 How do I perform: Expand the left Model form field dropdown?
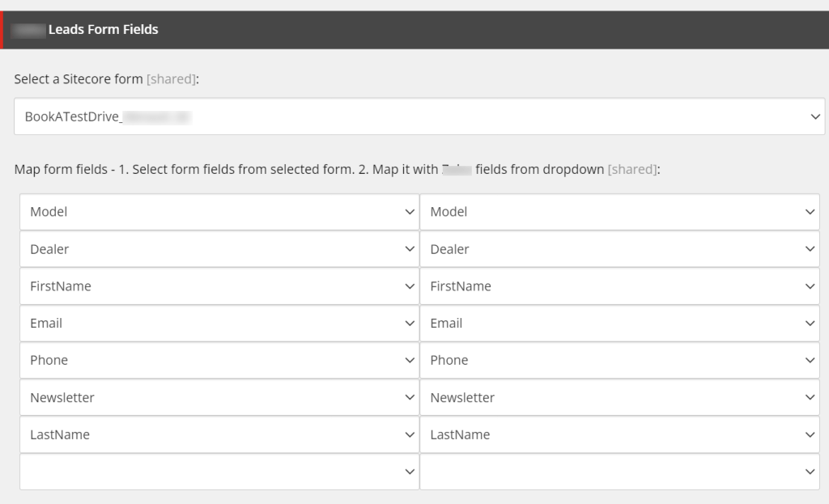pyautogui.click(x=219, y=212)
